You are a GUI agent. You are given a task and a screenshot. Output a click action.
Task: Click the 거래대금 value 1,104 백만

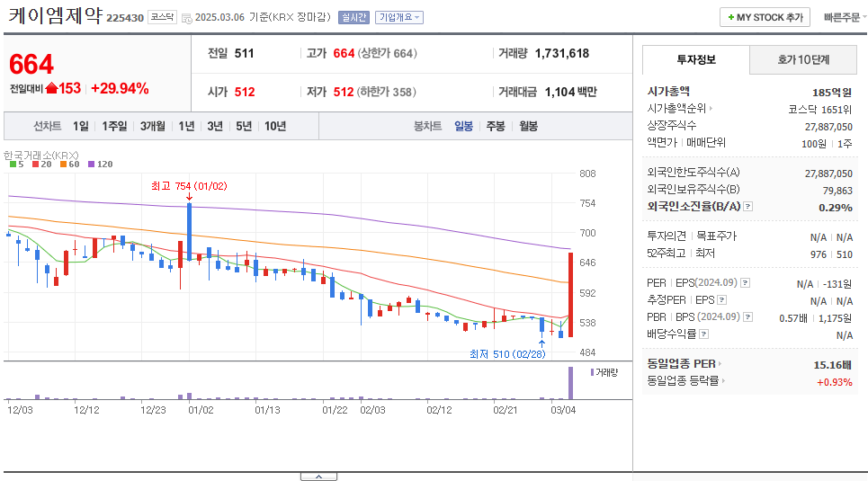(x=571, y=92)
